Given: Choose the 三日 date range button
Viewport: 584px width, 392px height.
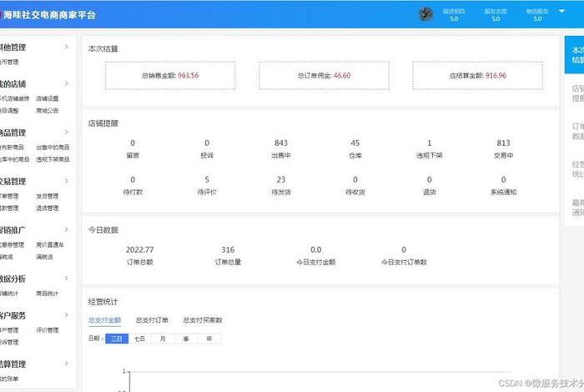Looking at the screenshot, I should tap(117, 339).
